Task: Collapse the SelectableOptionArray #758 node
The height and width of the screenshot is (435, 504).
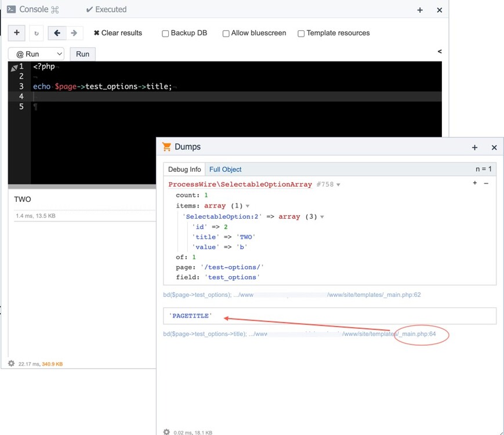Action: [338, 184]
